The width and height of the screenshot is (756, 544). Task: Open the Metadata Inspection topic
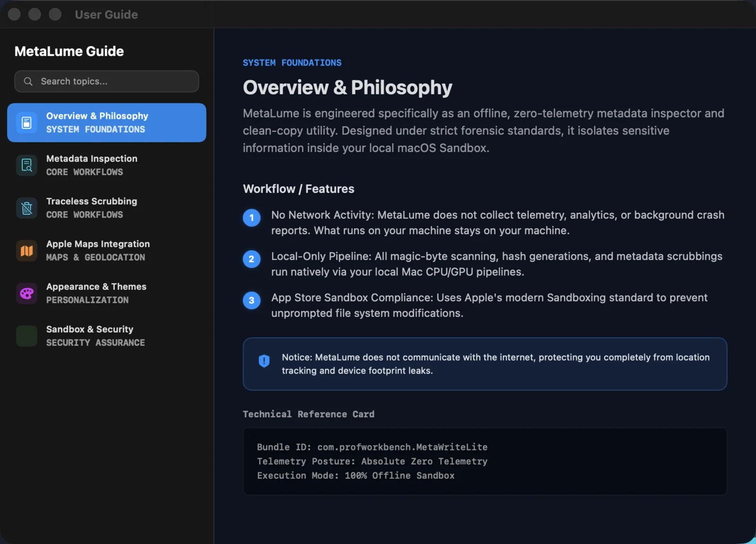tap(107, 165)
